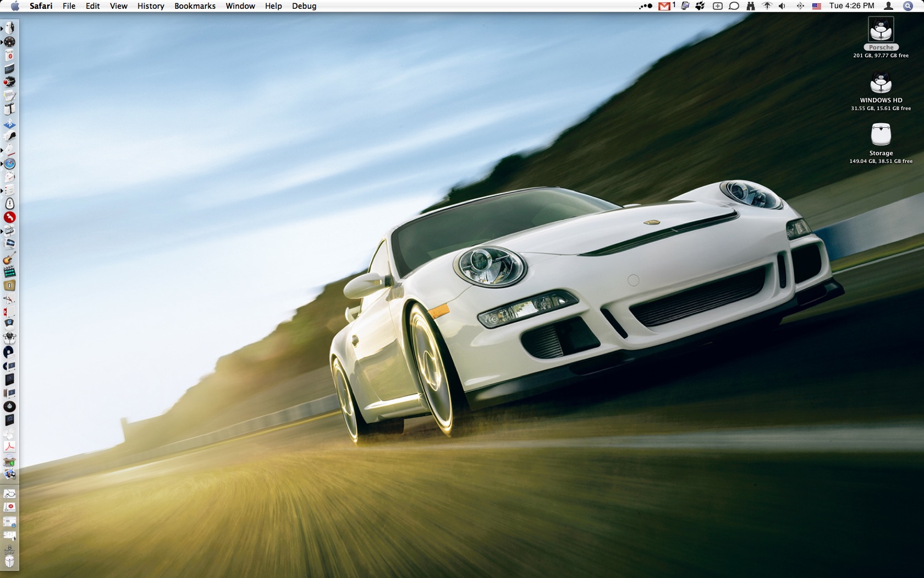The height and width of the screenshot is (578, 924).
Task: Click the rounded plus box menu bar icon
Action: [717, 6]
